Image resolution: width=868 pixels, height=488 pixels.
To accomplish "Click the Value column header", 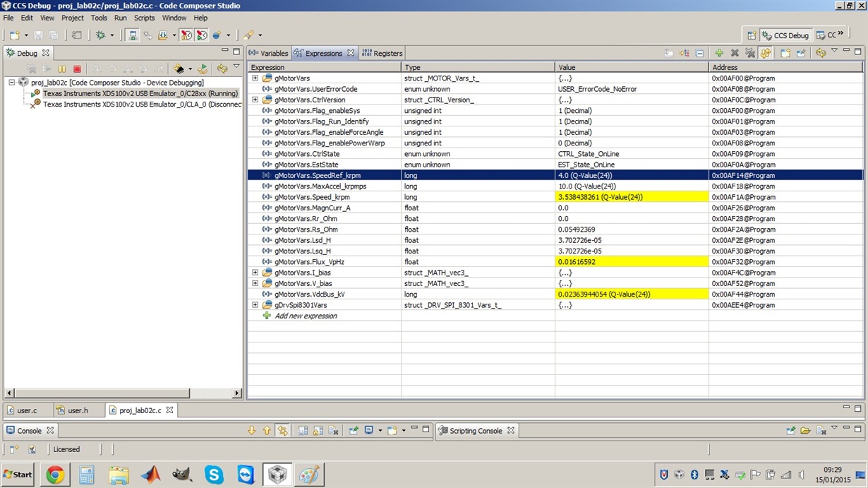I will pyautogui.click(x=632, y=67).
